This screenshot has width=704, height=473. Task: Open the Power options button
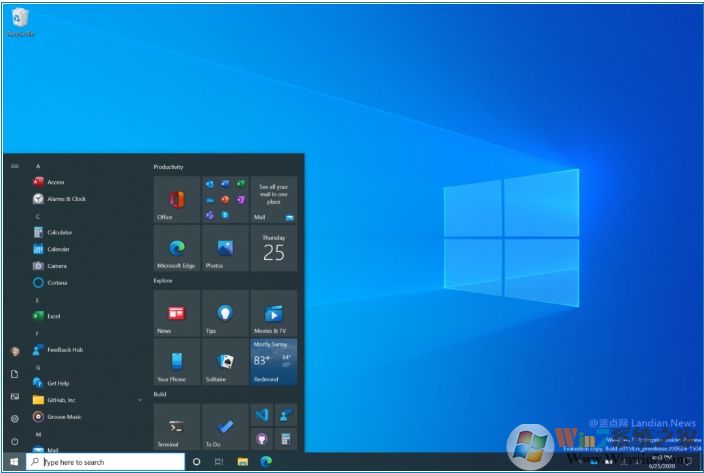[15, 441]
